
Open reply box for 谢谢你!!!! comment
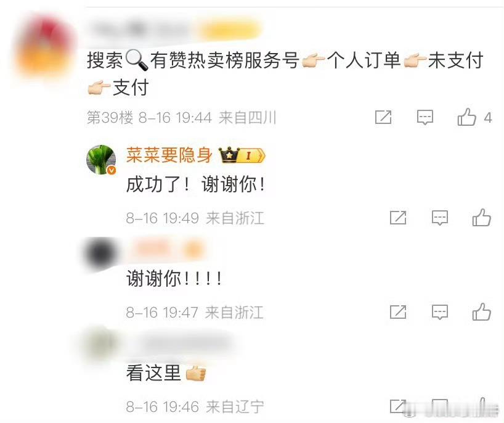439,312
